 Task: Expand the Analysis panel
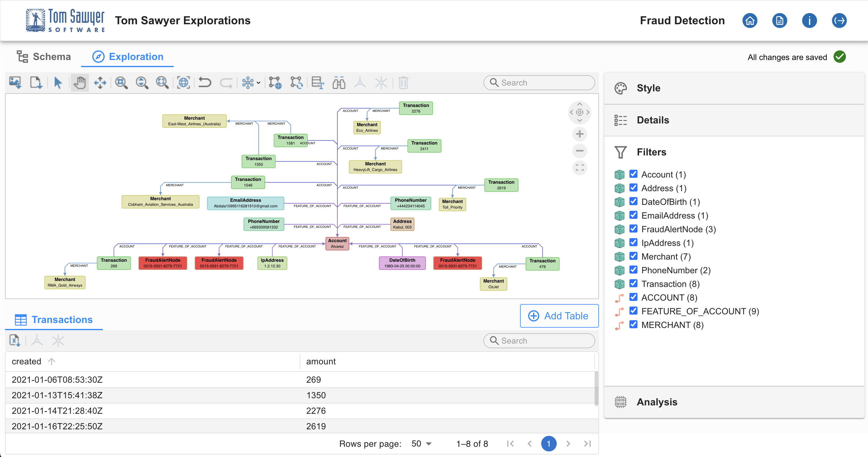[x=657, y=402]
